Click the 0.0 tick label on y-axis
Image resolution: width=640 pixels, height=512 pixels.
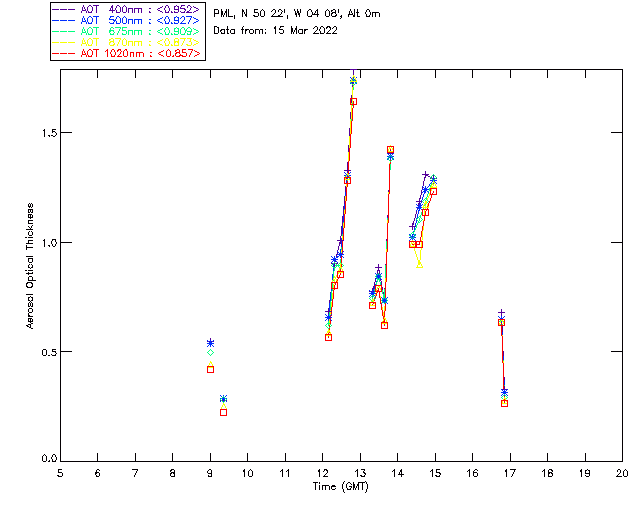pos(46,460)
